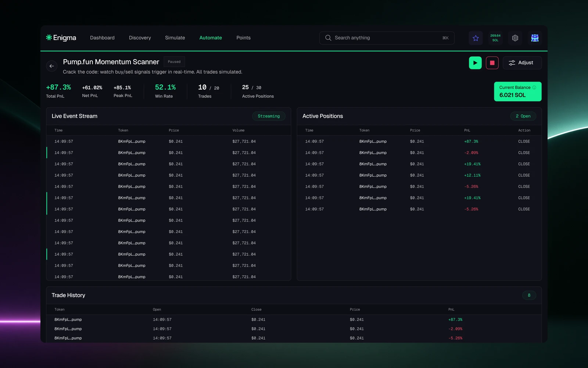Click the 269.64 SOL balance badge
588x368 pixels.
[x=495, y=38]
